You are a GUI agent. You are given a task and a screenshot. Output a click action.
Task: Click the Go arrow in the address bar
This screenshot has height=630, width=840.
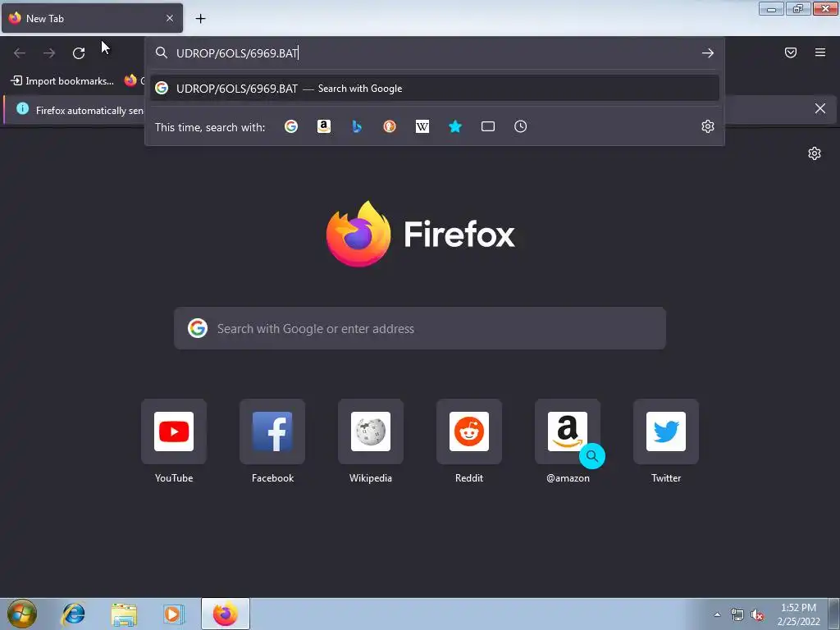coord(708,53)
